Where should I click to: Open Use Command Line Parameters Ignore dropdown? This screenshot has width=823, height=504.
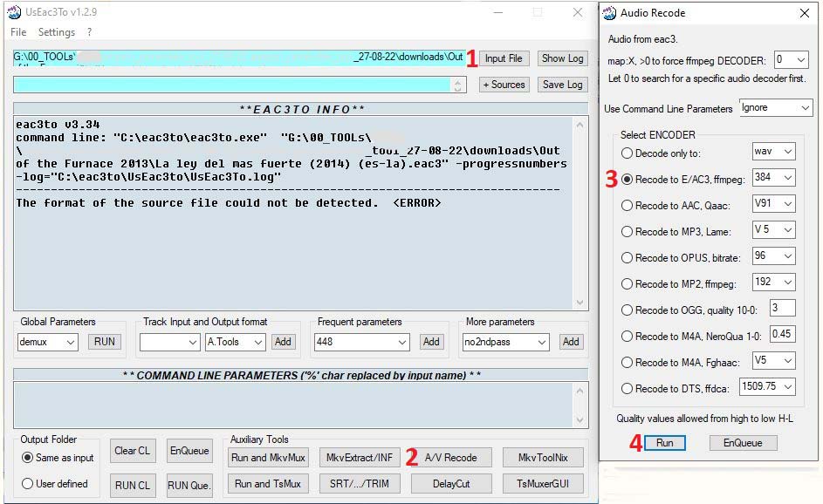776,108
